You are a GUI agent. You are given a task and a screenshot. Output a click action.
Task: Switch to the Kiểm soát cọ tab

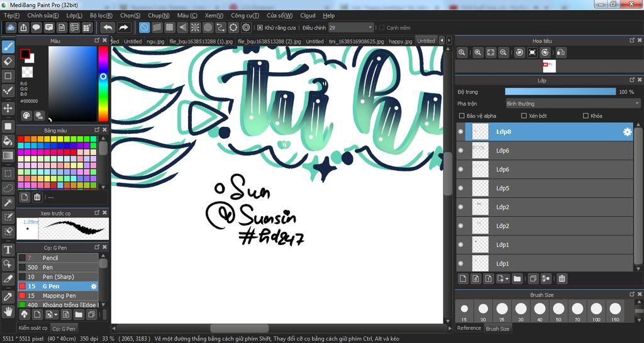point(33,328)
